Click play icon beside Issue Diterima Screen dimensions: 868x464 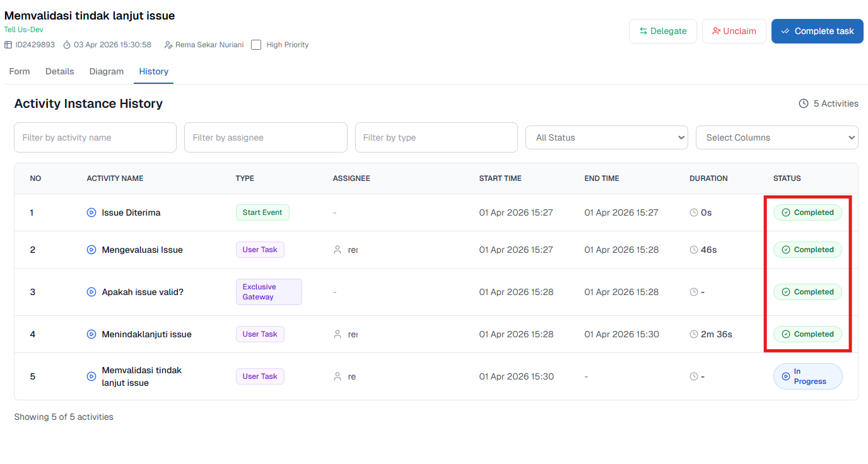[x=91, y=212]
